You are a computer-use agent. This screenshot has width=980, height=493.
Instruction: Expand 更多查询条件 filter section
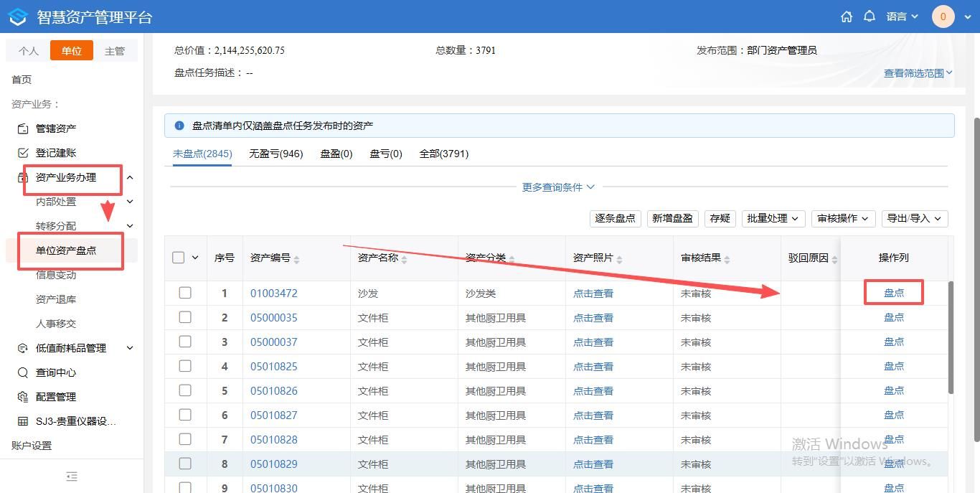(x=558, y=187)
